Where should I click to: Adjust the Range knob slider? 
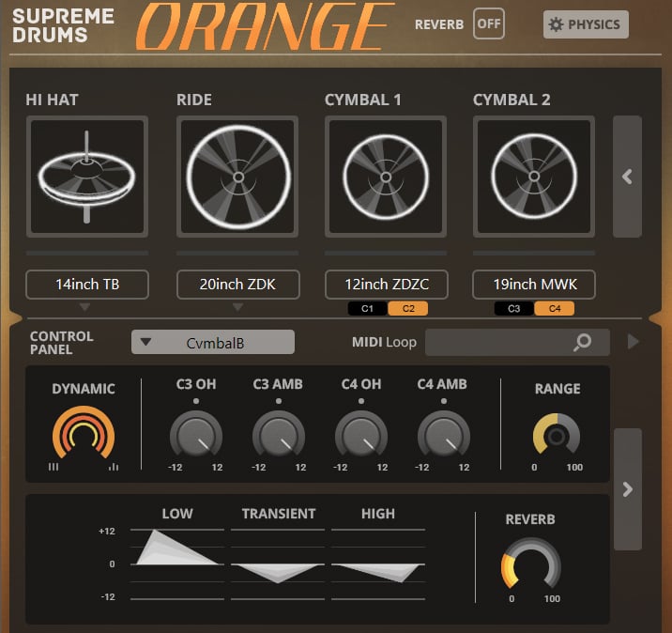pyautogui.click(x=557, y=435)
